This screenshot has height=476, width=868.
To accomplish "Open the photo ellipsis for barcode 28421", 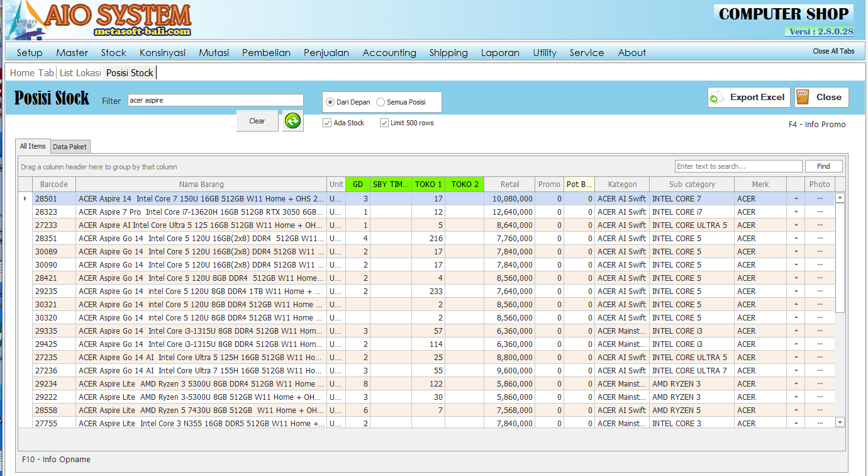I will tap(820, 278).
